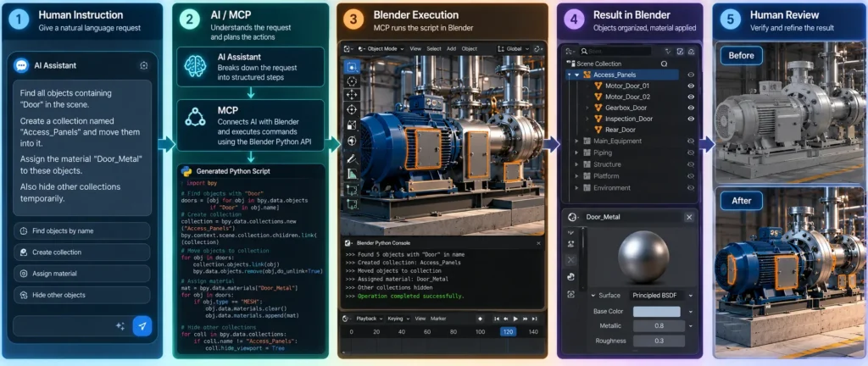Click the AI Assistant chat bubble icon

click(21, 66)
